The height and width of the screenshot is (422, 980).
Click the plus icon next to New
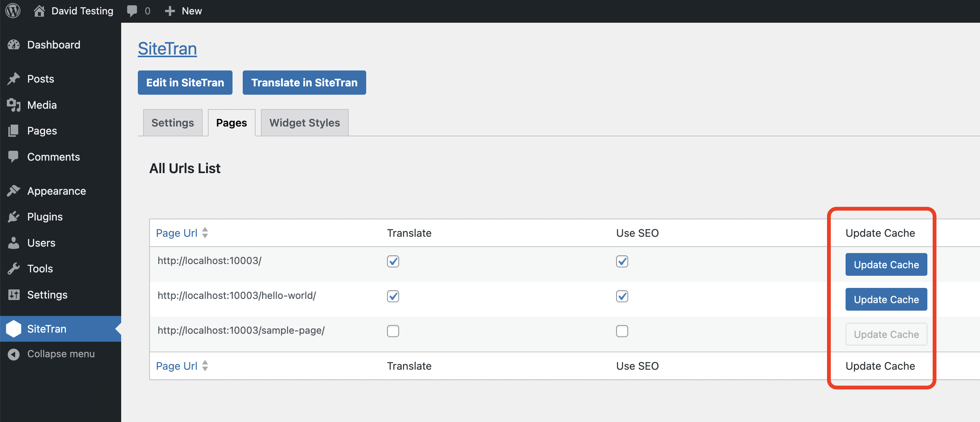(170, 11)
